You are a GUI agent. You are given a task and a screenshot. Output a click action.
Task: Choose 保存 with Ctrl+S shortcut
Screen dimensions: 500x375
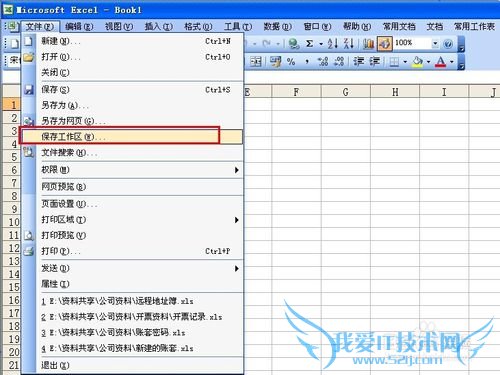pos(132,90)
